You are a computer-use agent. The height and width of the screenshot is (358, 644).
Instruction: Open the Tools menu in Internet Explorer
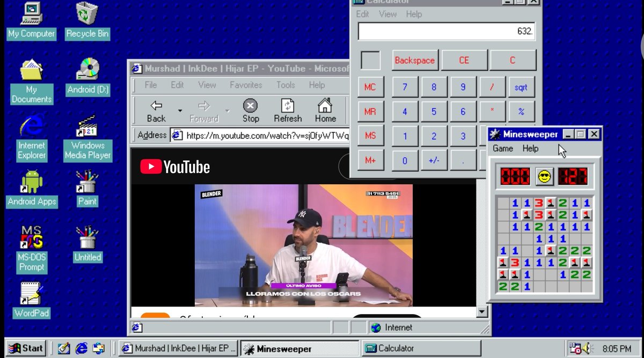coord(286,85)
